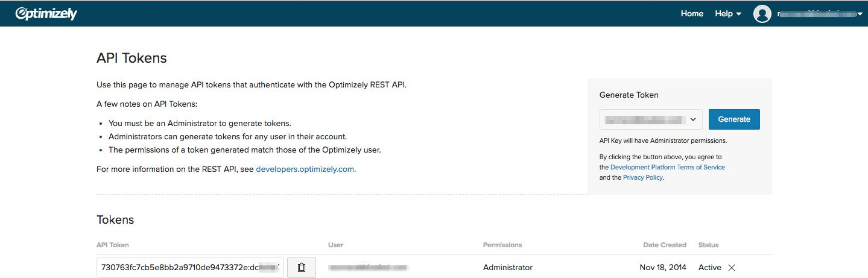Copy the API token with clipboard icon
The height and width of the screenshot is (278, 868).
tap(302, 267)
